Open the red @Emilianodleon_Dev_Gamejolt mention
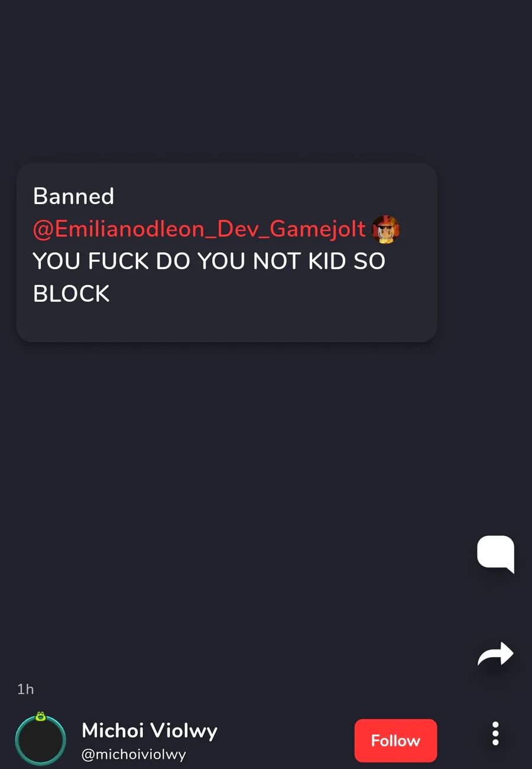Screen dimensions: 532x769 [x=200, y=230]
